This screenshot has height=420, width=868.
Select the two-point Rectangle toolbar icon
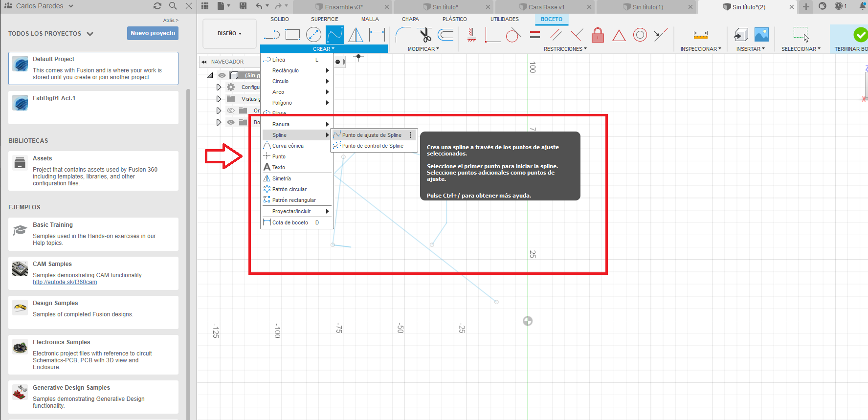tap(292, 35)
